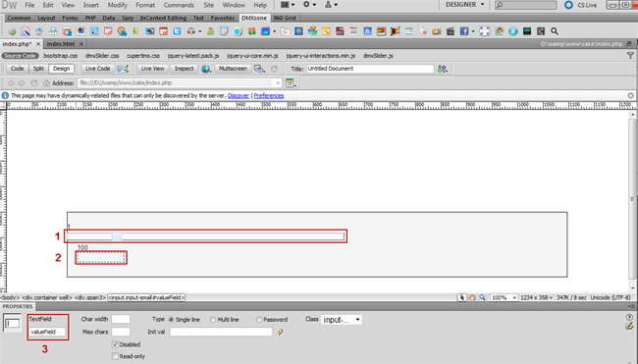Viewport: 638px width, 364px height.
Task: Click the Facebook icon in DMXzone toolbar
Action: [x=464, y=31]
